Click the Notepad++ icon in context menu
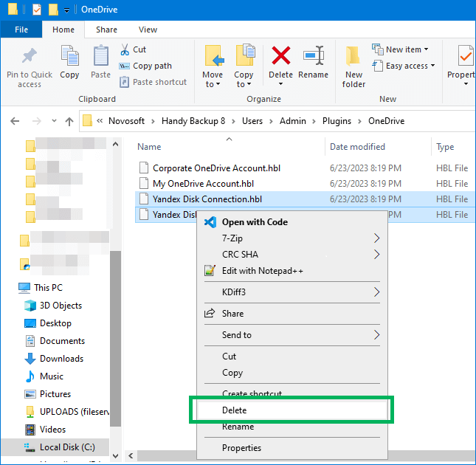This screenshot has width=476, height=465. [x=210, y=270]
